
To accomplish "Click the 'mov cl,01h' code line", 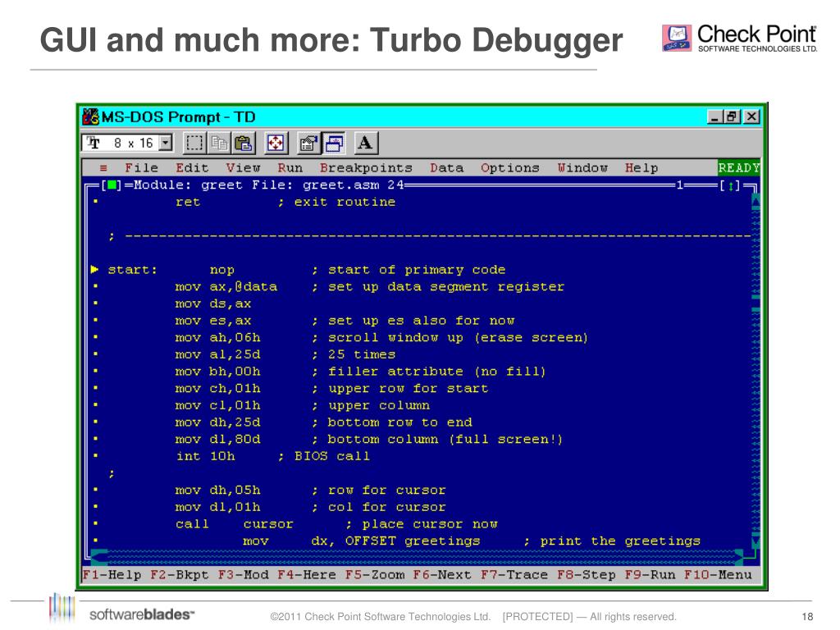I will click(302, 405).
